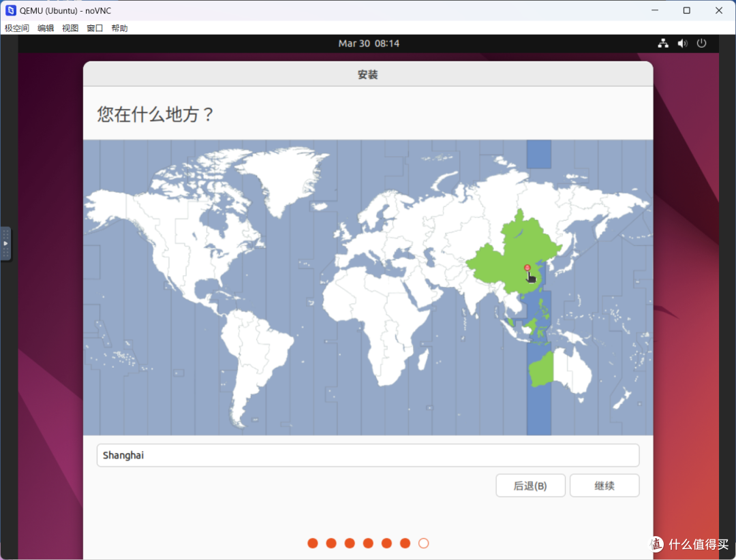
Task: Open the 帮助 menu
Action: (120, 28)
